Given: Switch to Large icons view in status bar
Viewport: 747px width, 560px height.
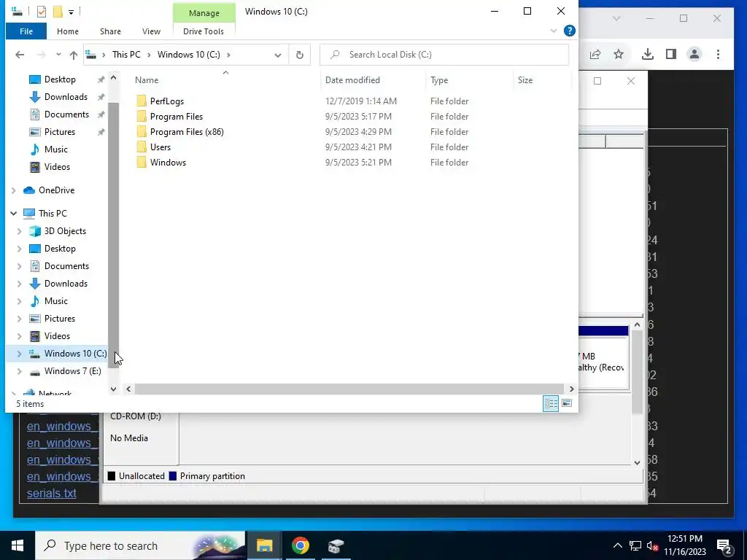Looking at the screenshot, I should [566, 403].
